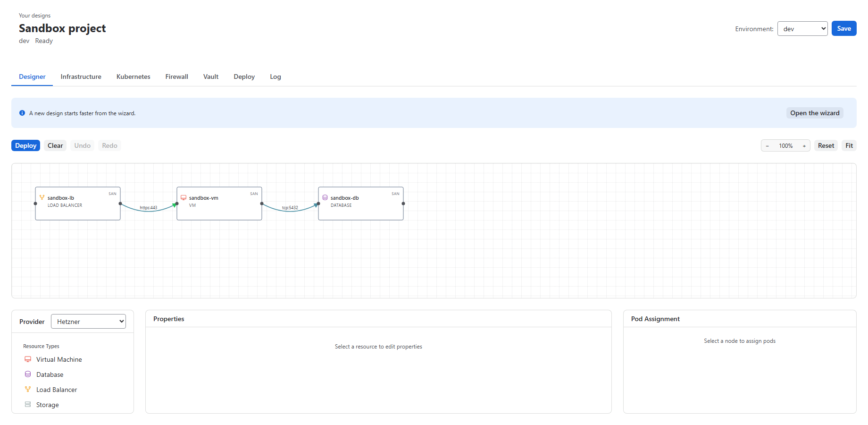Image resolution: width=868 pixels, height=425 pixels.
Task: Click the info icon in wizard banner
Action: pos(22,113)
